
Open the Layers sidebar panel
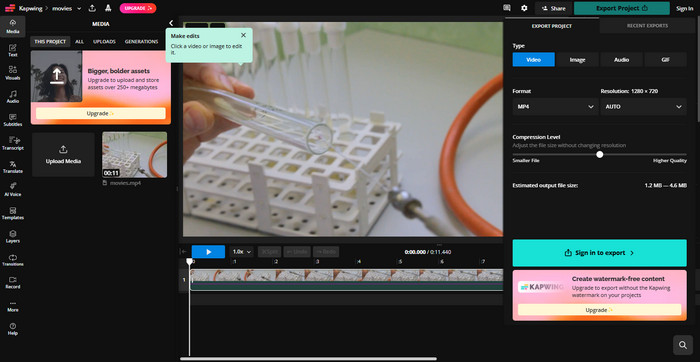click(12, 236)
